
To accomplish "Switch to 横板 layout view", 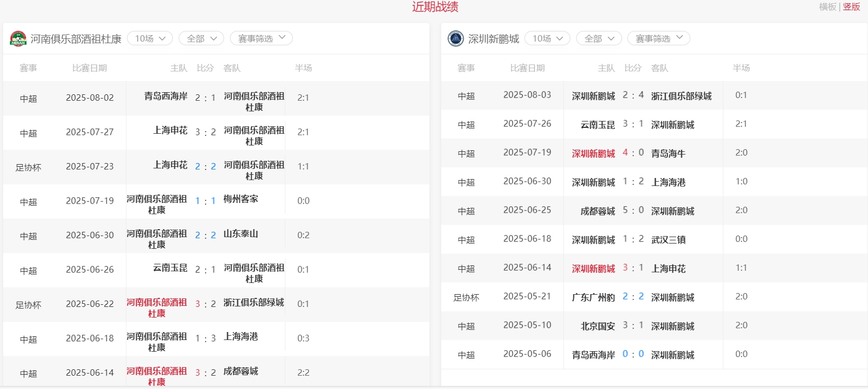I will (x=827, y=7).
